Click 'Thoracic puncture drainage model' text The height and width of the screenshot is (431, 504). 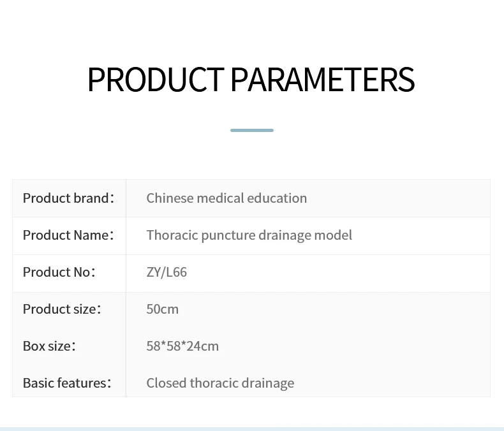coord(249,235)
